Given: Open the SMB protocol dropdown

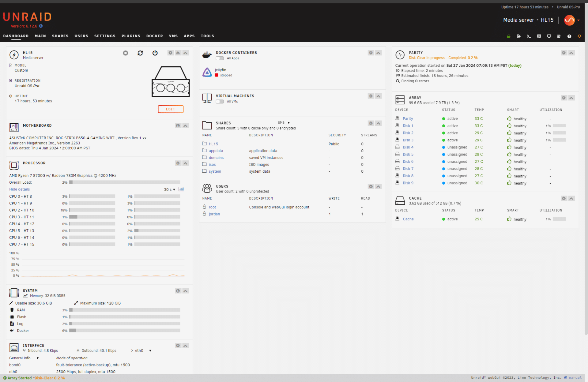Looking at the screenshot, I should click(284, 123).
